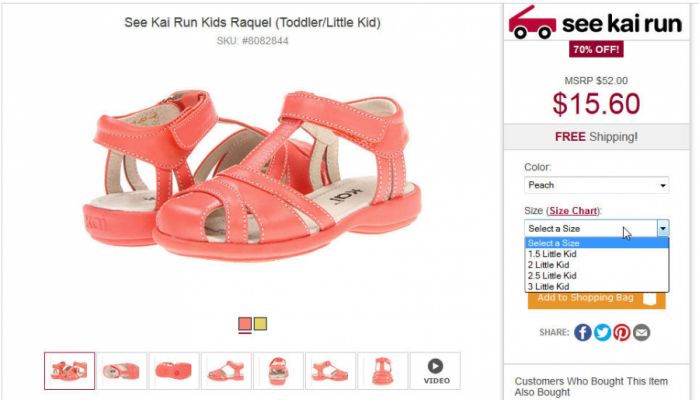Collapse the Select a Size dropdown
Image resolution: width=699 pixels, height=400 pixels.
click(x=661, y=228)
